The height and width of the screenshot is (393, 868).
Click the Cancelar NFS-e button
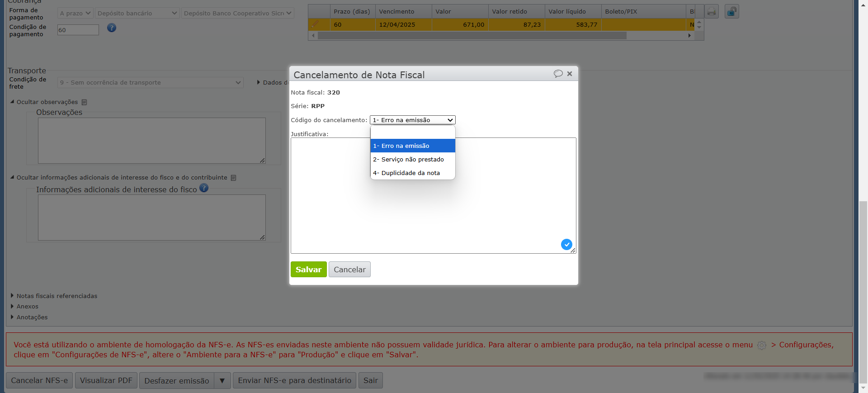point(39,380)
